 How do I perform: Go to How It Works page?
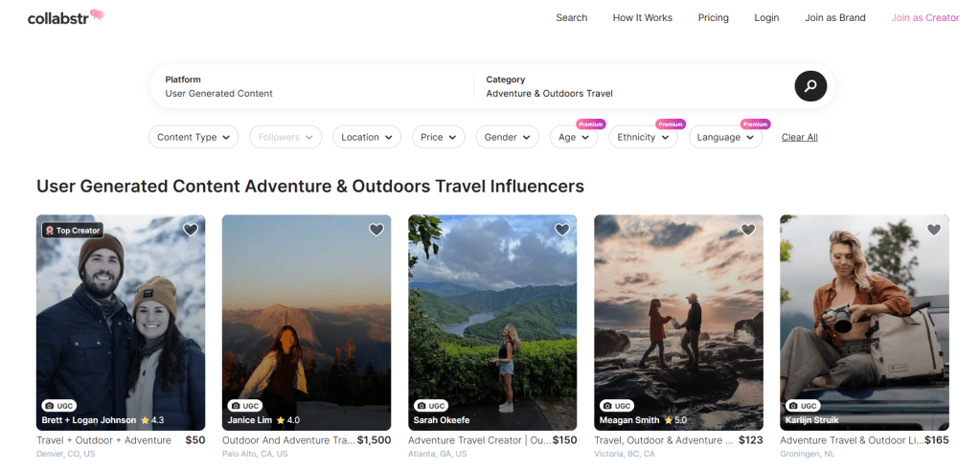[x=642, y=17]
